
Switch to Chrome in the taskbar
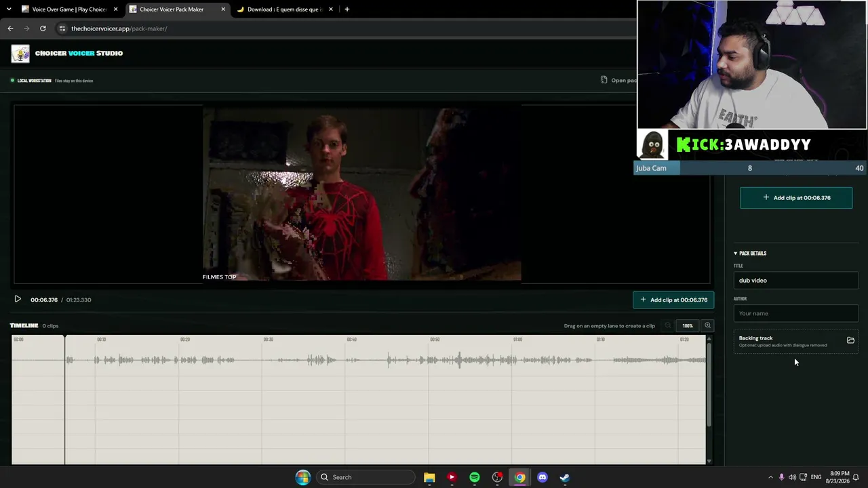point(519,477)
